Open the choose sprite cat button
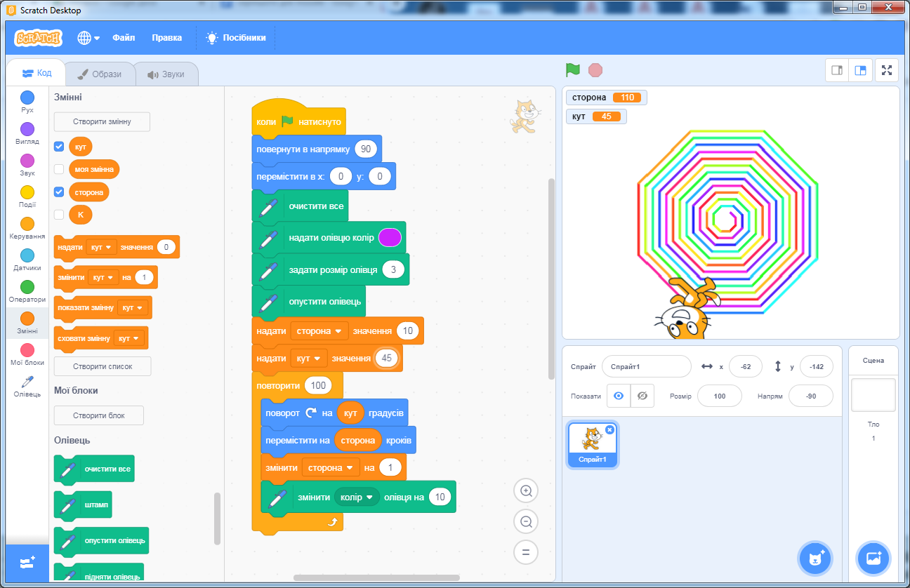Screen dimensions: 910x588 [x=815, y=559]
